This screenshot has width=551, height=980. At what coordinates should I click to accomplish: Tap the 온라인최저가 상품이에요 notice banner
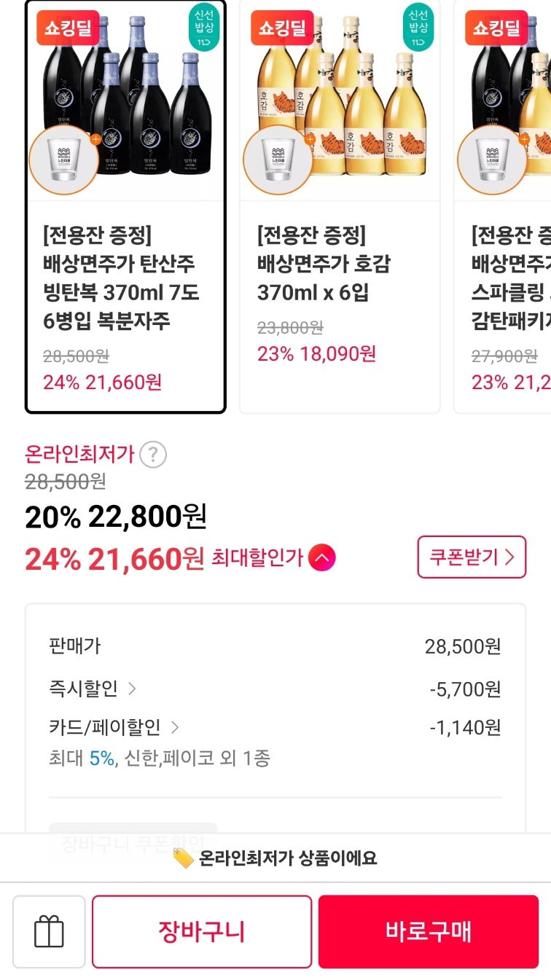tap(275, 858)
